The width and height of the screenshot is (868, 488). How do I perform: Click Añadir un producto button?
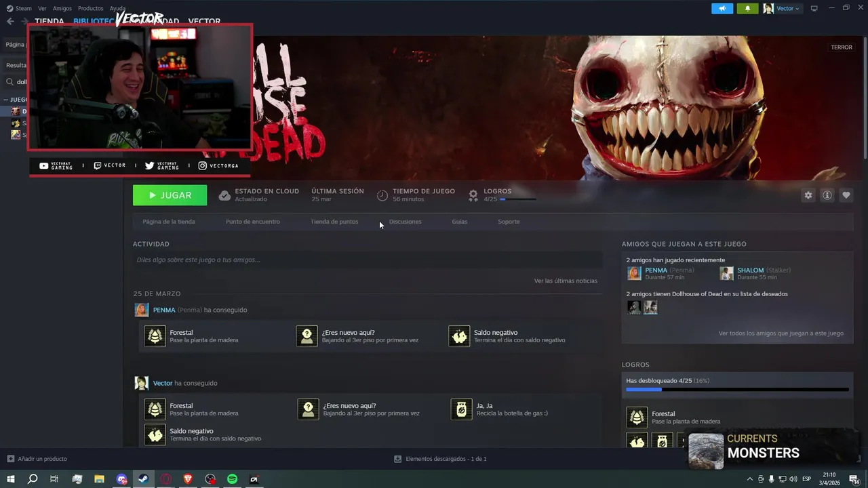point(37,459)
